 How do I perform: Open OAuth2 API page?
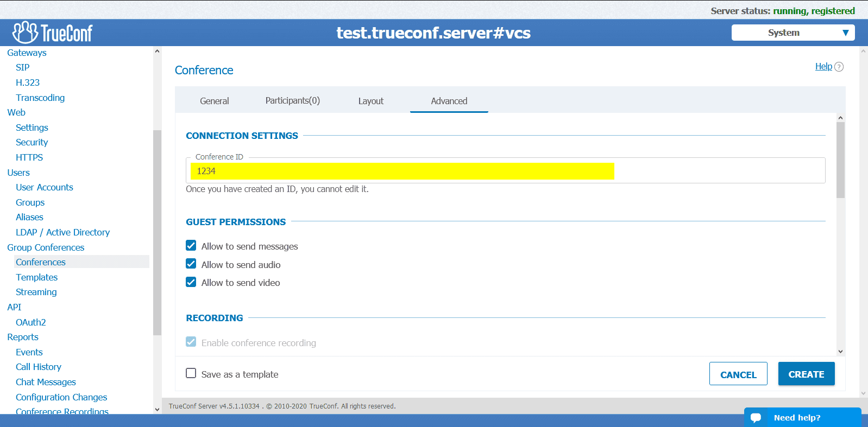tap(31, 322)
